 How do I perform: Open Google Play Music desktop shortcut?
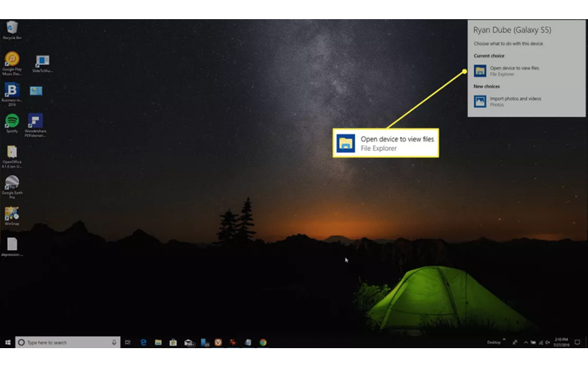coord(12,60)
